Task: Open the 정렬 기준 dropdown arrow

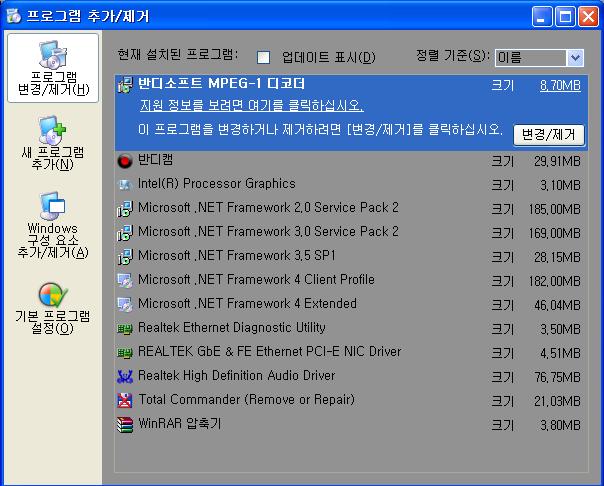Action: tap(575, 58)
